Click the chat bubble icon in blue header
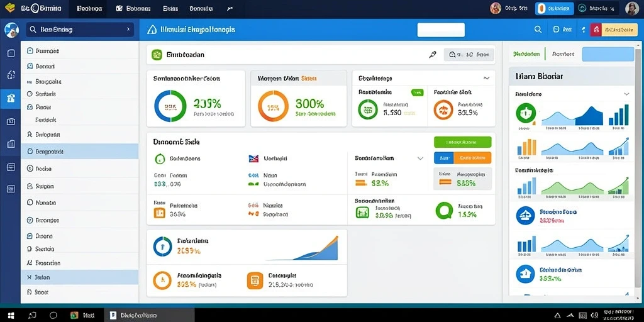The image size is (644, 322). coord(557,30)
